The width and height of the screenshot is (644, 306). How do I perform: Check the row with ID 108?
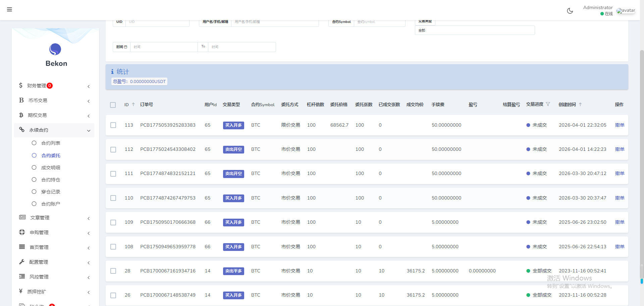113,247
